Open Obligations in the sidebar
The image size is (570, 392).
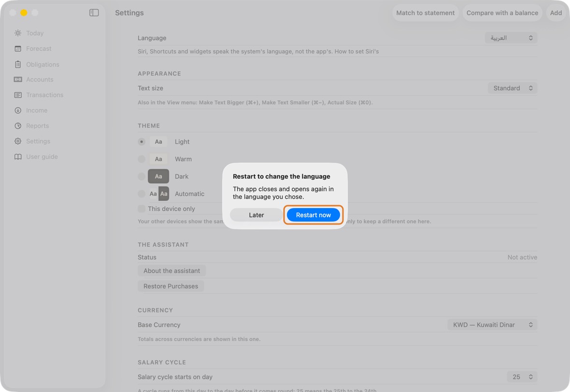43,64
